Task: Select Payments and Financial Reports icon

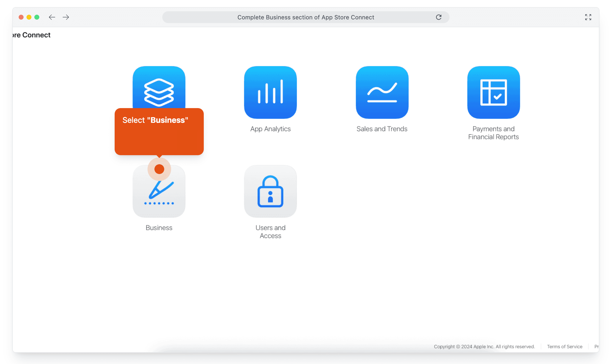Action: click(x=493, y=92)
